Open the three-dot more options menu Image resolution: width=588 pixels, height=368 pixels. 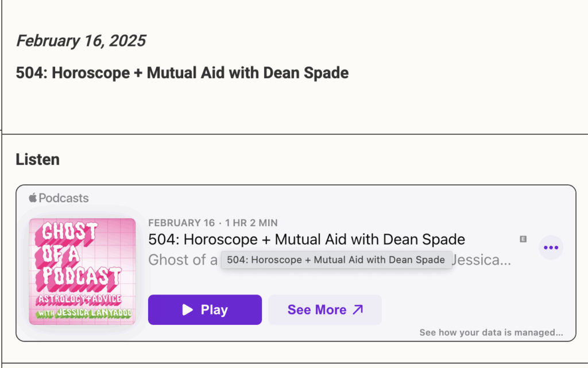point(551,247)
